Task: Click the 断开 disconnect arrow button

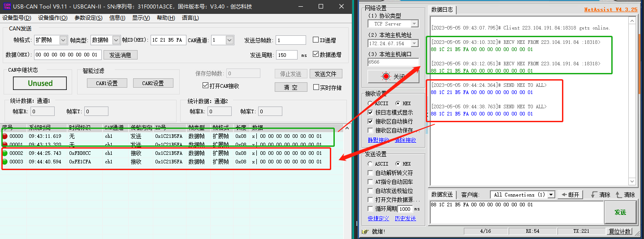Action: 570,195
